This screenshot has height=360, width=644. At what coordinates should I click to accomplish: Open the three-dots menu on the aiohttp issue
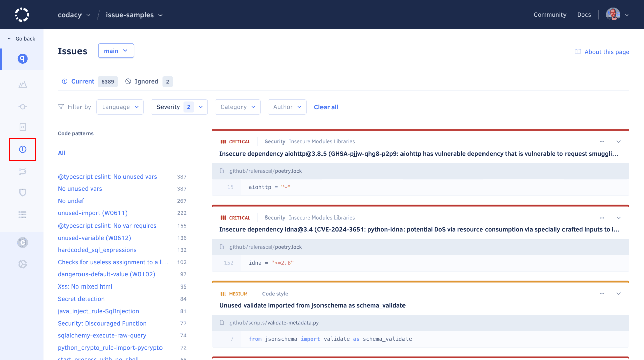(602, 142)
